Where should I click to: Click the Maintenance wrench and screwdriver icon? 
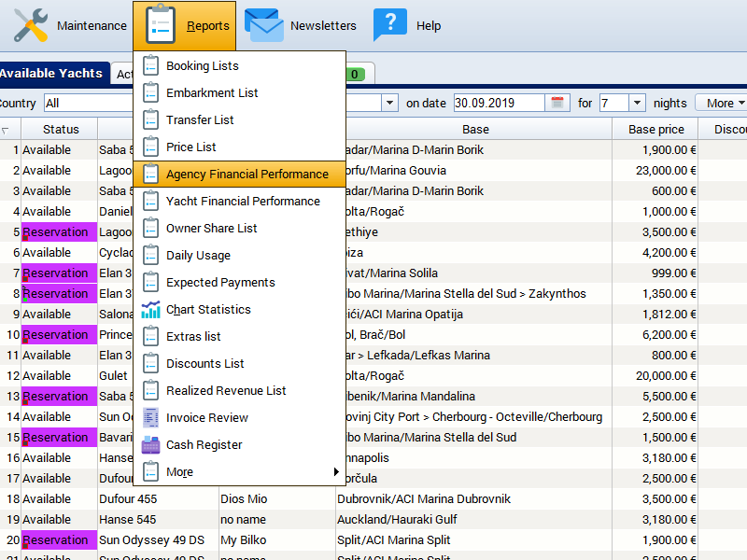[x=30, y=25]
